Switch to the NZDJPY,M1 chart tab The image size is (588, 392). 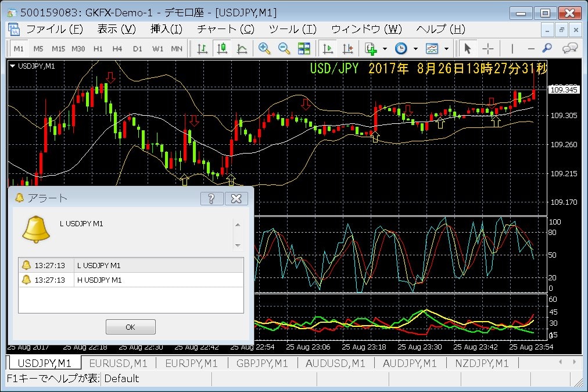[x=482, y=364]
